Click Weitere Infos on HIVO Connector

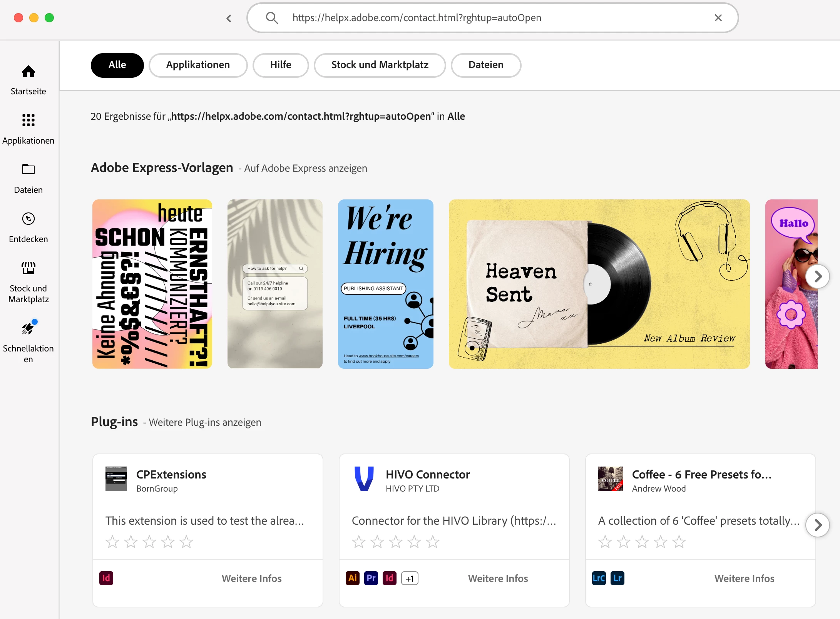coord(498,578)
